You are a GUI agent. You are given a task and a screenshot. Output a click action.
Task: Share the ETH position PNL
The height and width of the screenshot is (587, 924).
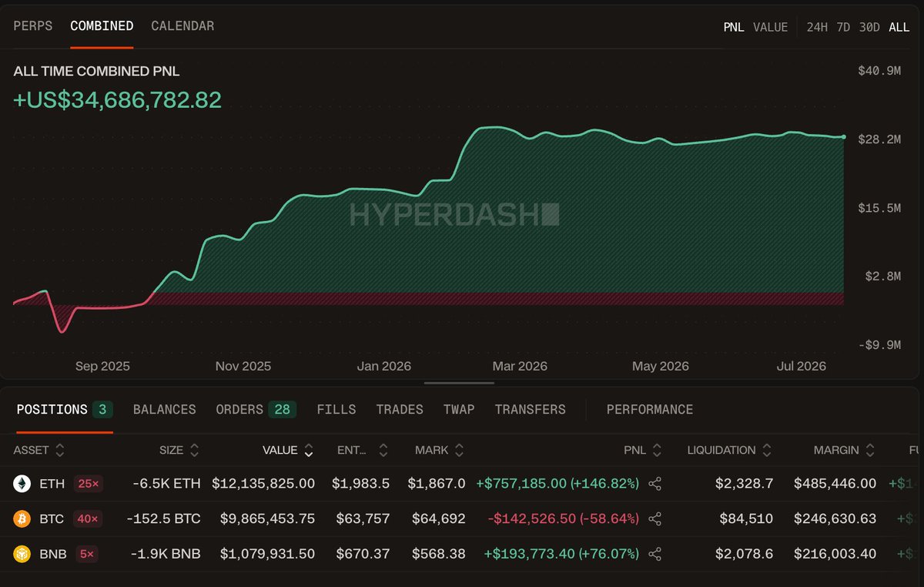tap(655, 484)
